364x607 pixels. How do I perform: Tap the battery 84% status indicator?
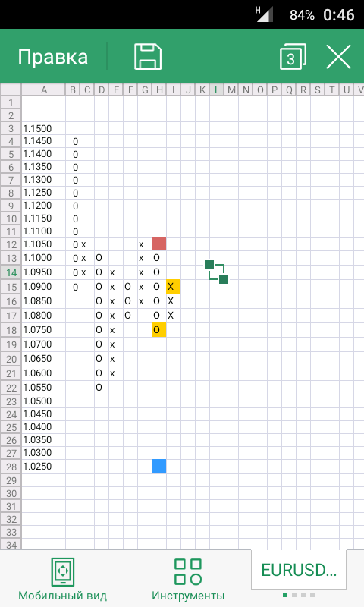[302, 15]
